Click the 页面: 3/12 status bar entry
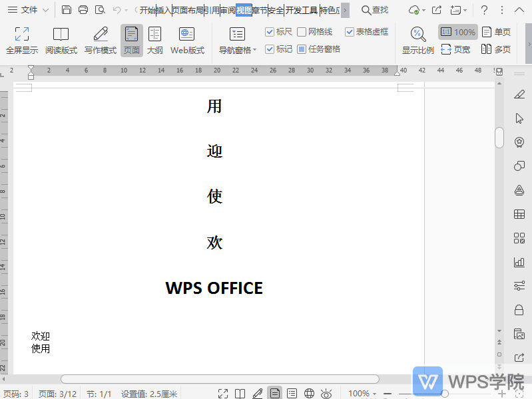 (57, 394)
